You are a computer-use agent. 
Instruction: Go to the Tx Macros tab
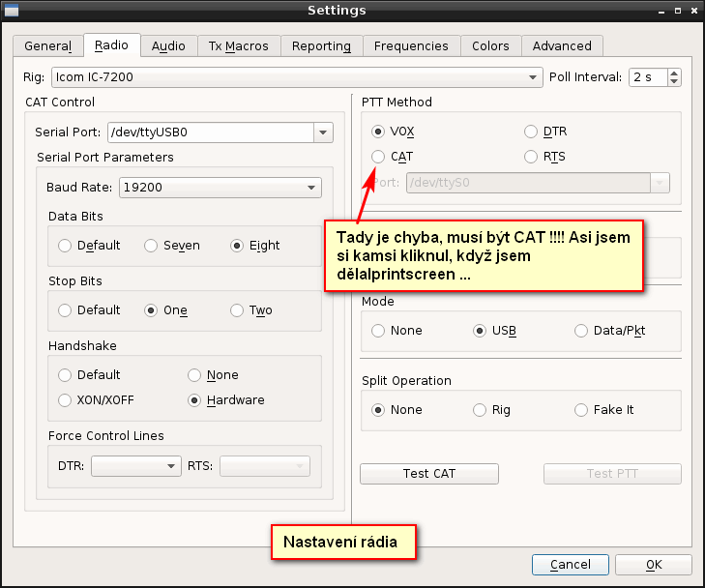coord(239,45)
